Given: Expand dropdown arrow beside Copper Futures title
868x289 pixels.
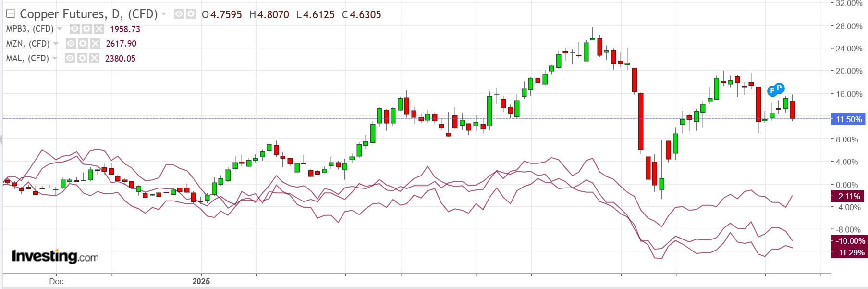Looking at the screenshot, I should pyautogui.click(x=164, y=14).
